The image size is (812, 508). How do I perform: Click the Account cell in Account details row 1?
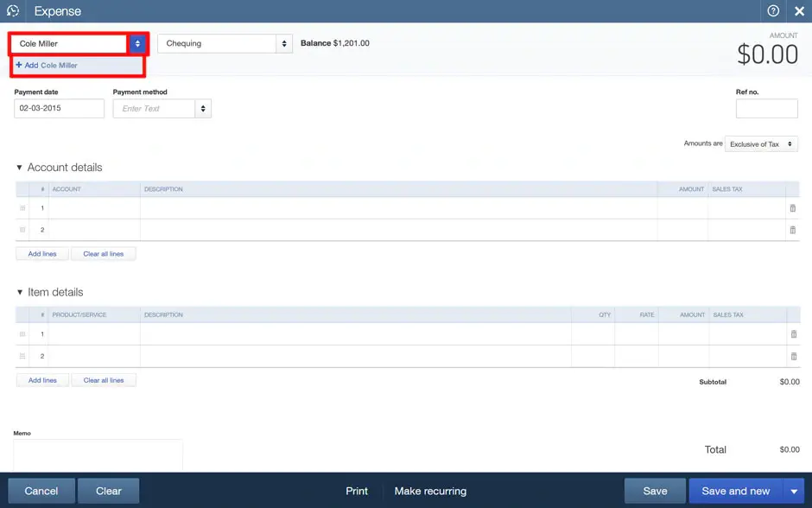click(94, 208)
